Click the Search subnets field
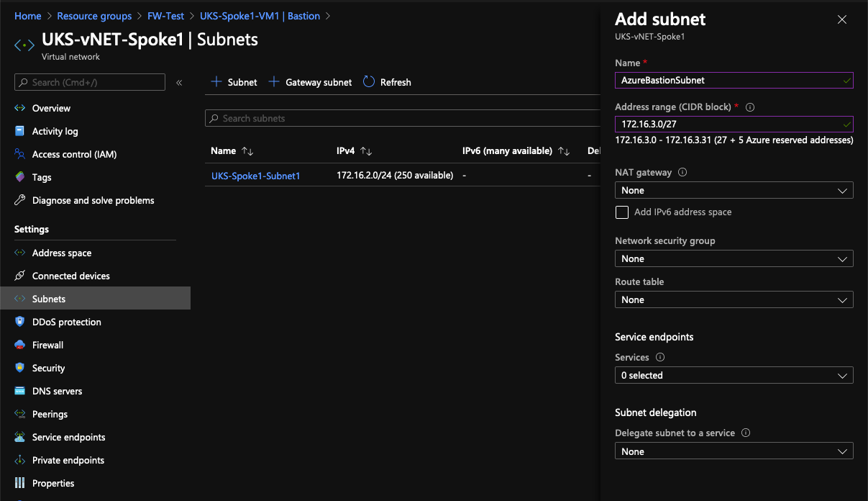Image resolution: width=868 pixels, height=501 pixels. click(x=403, y=118)
